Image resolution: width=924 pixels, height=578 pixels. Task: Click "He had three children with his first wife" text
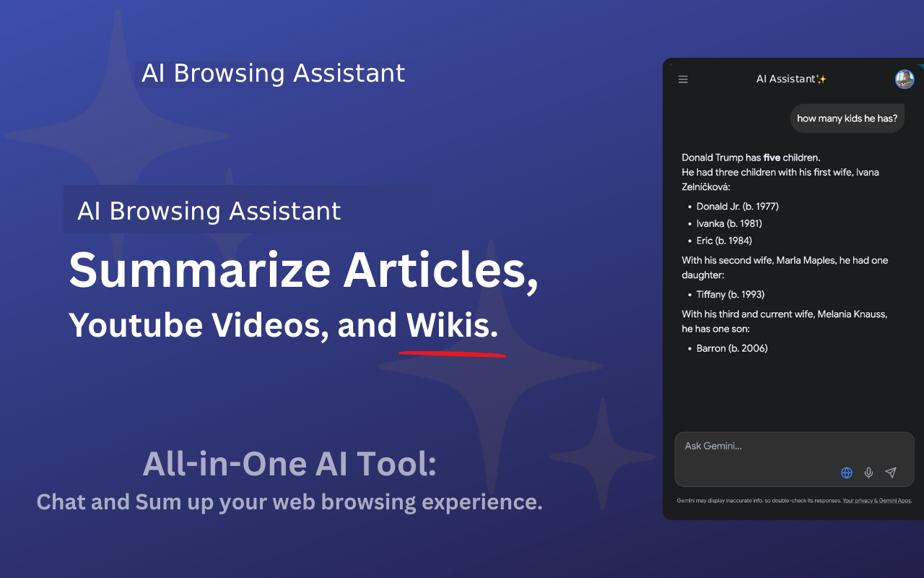(780, 179)
